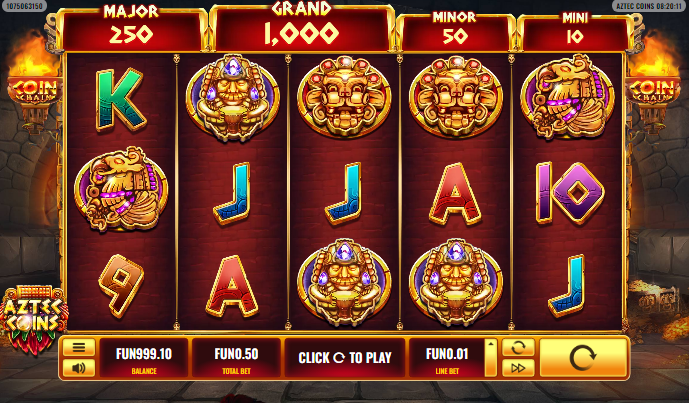Click the Click to Play message bar

(x=345, y=358)
